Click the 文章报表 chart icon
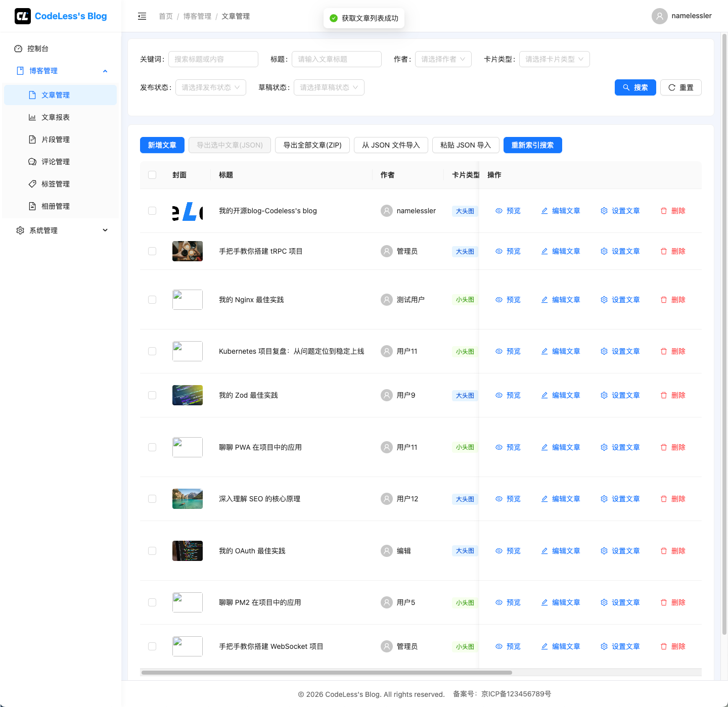 [32, 117]
